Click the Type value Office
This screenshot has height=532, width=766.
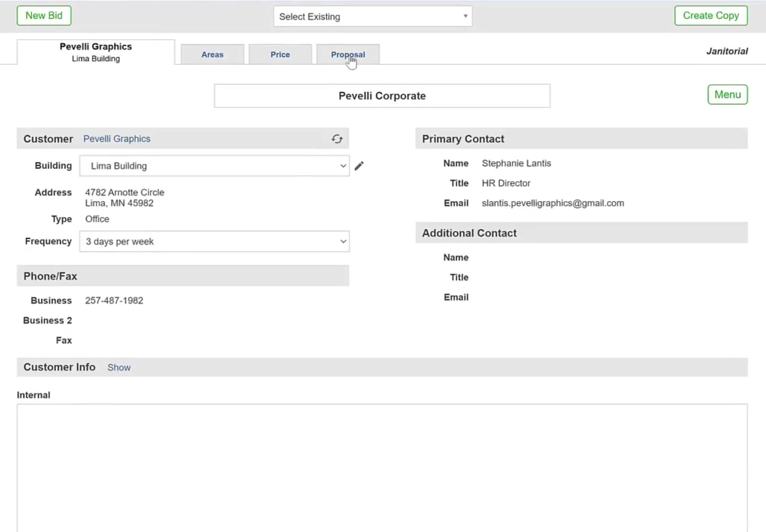(97, 219)
